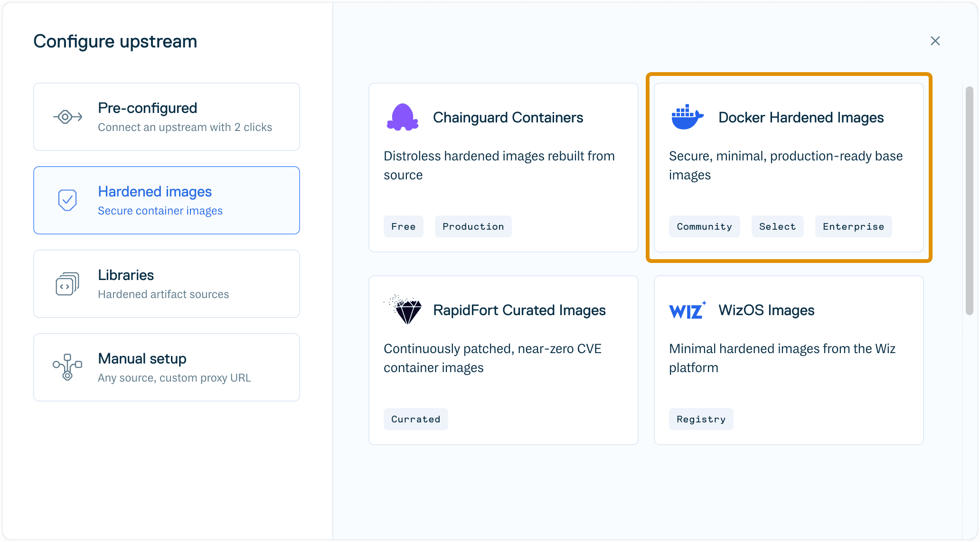
Task: Click the Free tag on Chainguard
Action: point(404,226)
